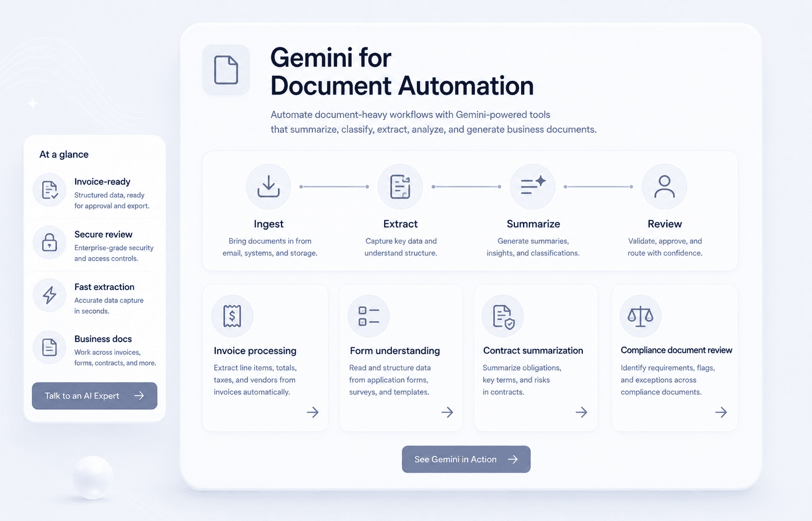Open Form understanding card via its arrow
Screen dimensions: 812x521
pyautogui.click(x=447, y=412)
